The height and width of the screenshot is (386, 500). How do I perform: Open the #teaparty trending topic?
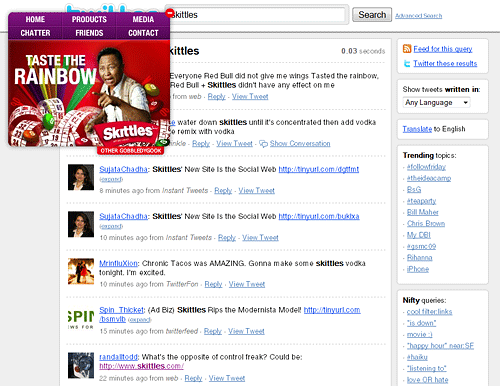[x=421, y=201]
